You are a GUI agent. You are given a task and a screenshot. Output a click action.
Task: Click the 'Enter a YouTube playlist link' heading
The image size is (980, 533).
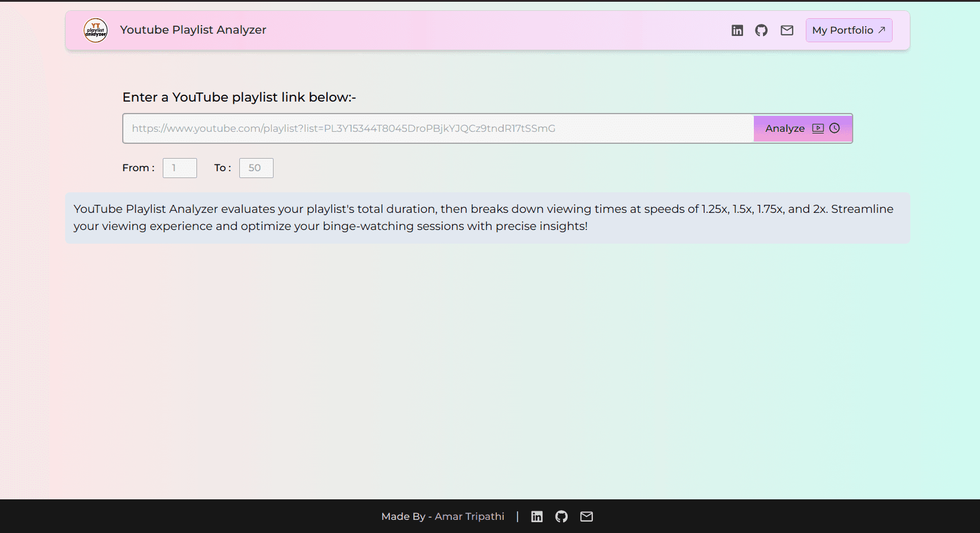[239, 97]
